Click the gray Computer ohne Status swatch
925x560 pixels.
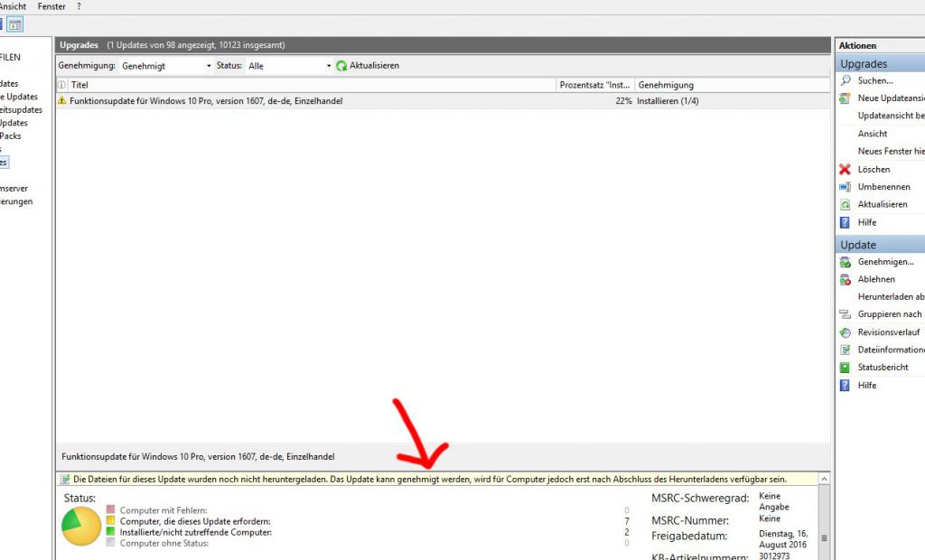click(x=111, y=542)
